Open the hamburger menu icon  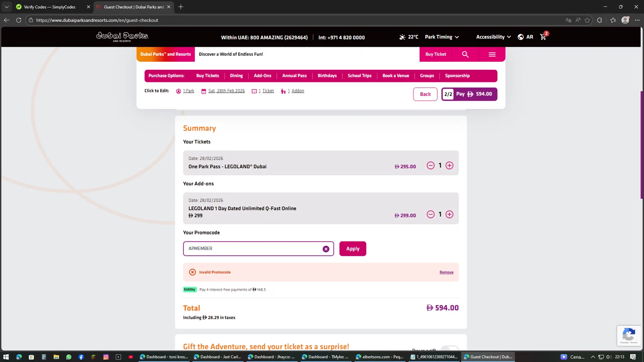492,54
